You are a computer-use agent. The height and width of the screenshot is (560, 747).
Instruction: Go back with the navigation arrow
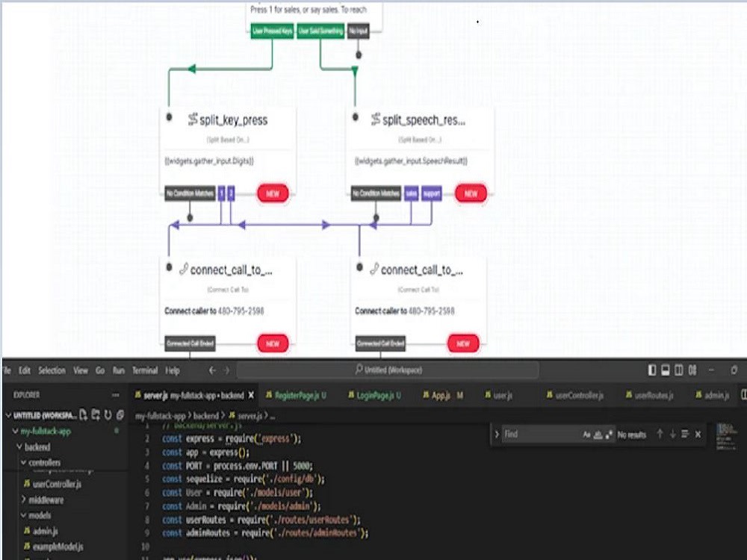pyautogui.click(x=212, y=370)
